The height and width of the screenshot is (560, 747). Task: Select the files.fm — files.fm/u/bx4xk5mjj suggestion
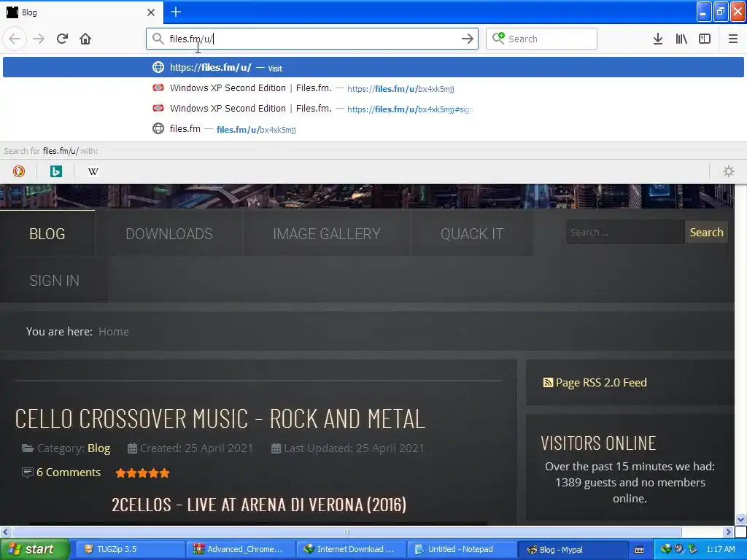(x=373, y=129)
